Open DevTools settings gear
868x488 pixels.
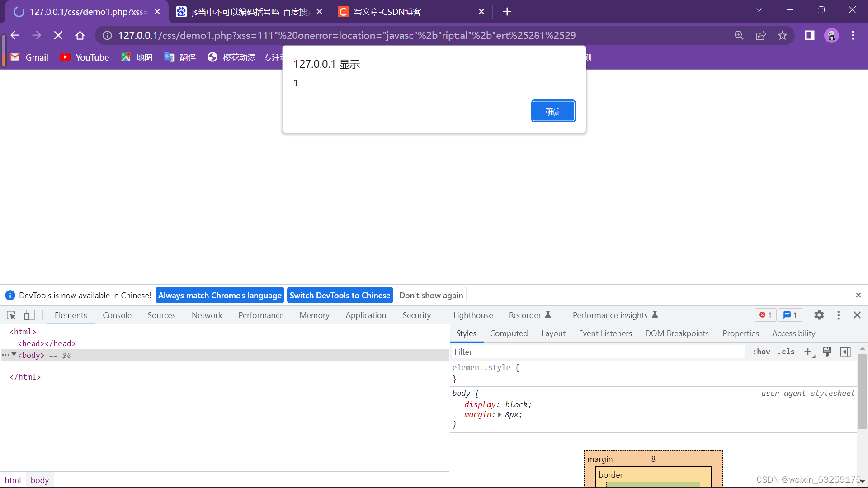point(819,315)
